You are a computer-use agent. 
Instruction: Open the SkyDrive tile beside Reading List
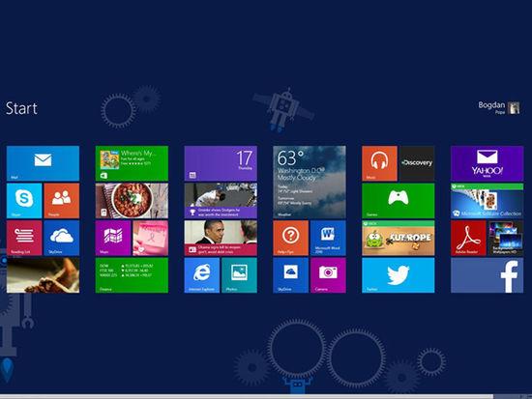tap(61, 238)
